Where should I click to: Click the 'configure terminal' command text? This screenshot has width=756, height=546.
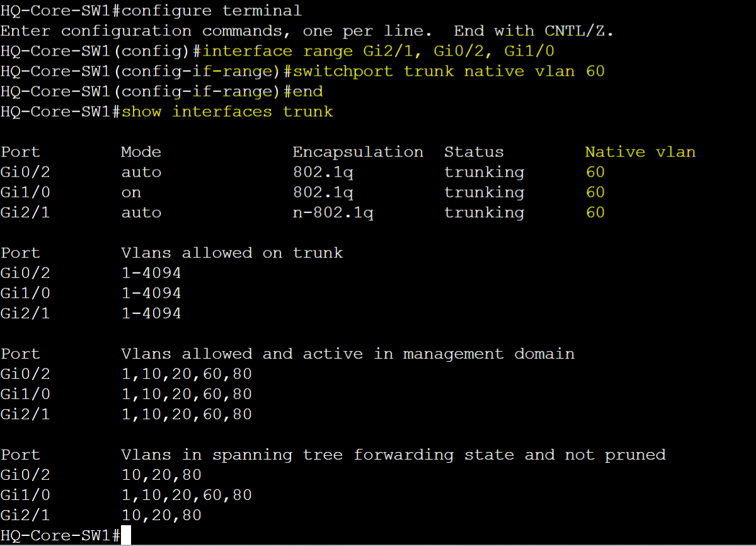click(x=211, y=11)
